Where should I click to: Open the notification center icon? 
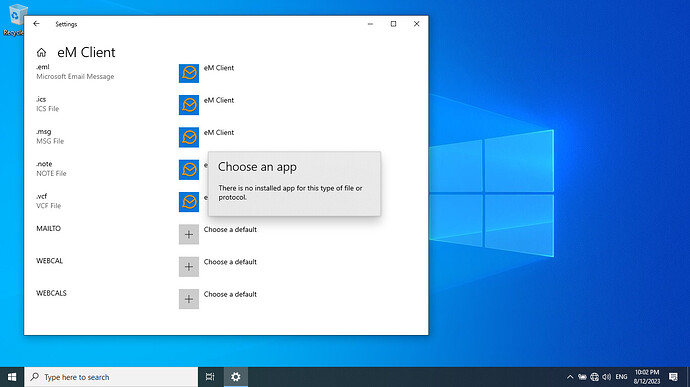coord(673,377)
